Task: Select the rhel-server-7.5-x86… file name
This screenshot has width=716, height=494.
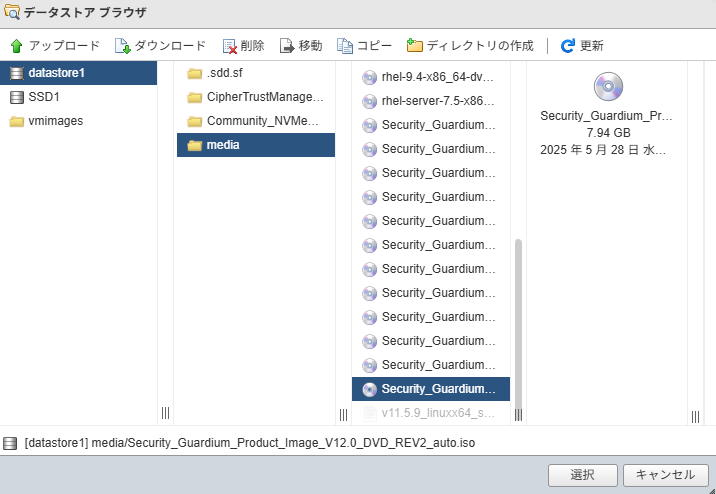Action: pyautogui.click(x=438, y=101)
